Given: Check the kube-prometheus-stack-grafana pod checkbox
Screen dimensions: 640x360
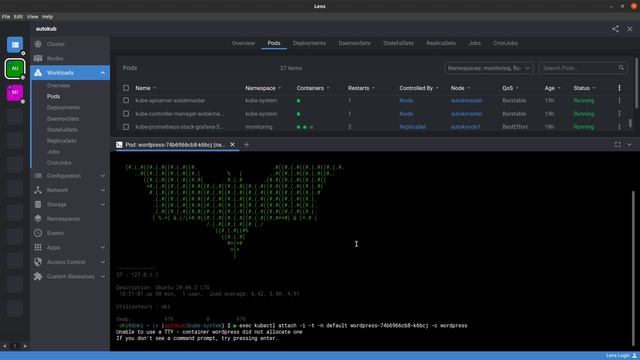Looking at the screenshot, I should tap(126, 127).
